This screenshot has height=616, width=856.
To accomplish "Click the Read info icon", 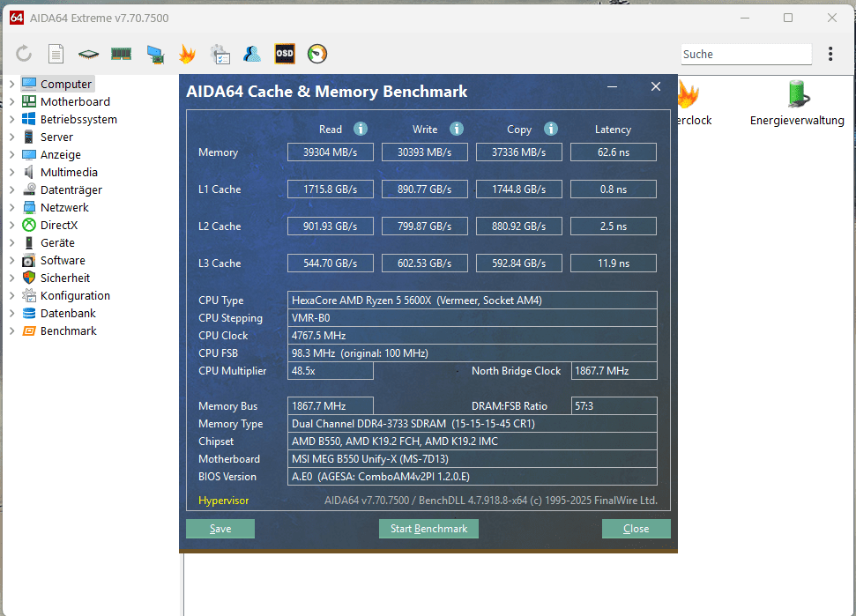I will (361, 129).
